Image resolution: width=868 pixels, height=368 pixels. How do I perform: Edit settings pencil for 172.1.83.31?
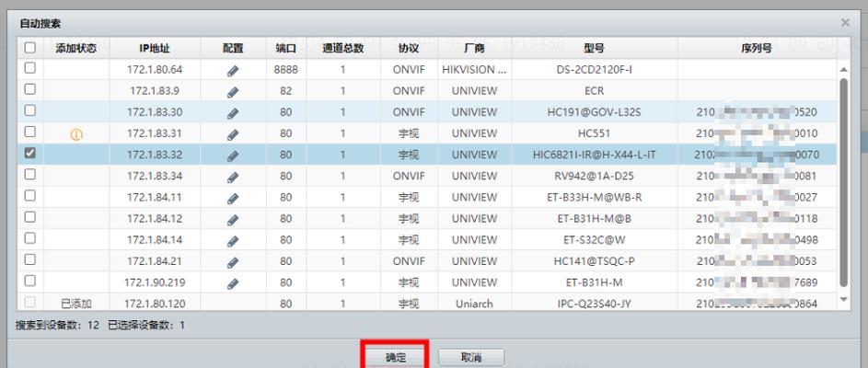pyautogui.click(x=233, y=134)
